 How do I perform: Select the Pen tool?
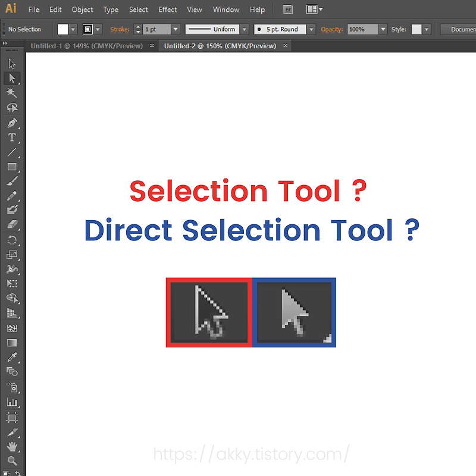pyautogui.click(x=13, y=123)
